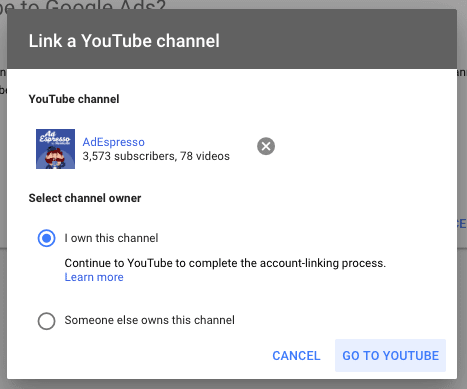Open the Learn more link
The width and height of the screenshot is (467, 389).
click(94, 277)
